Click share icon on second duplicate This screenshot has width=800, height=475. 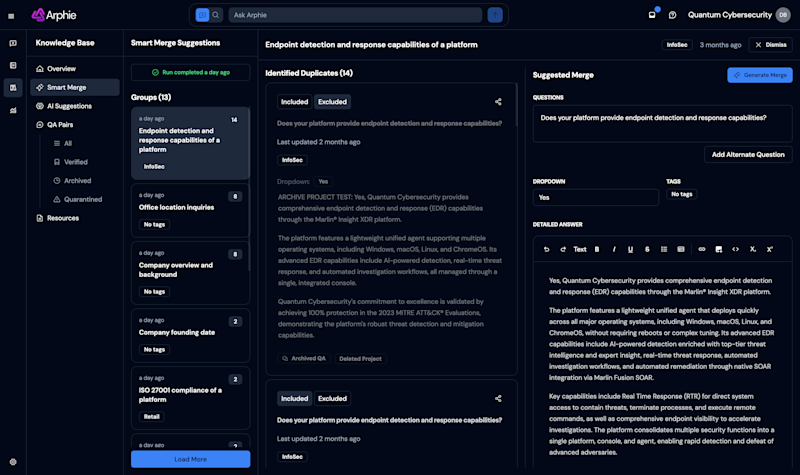point(498,398)
